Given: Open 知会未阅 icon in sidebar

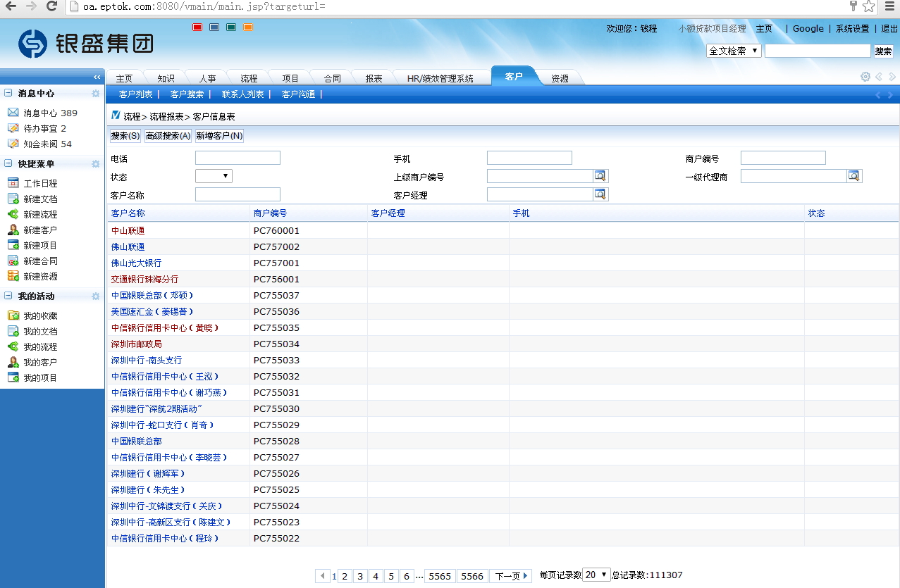Looking at the screenshot, I should tap(13, 144).
